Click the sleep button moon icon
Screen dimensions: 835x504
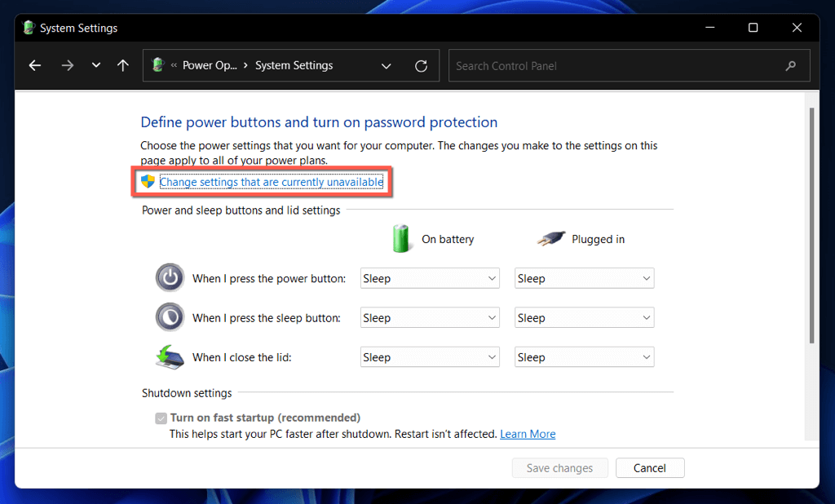tap(170, 317)
